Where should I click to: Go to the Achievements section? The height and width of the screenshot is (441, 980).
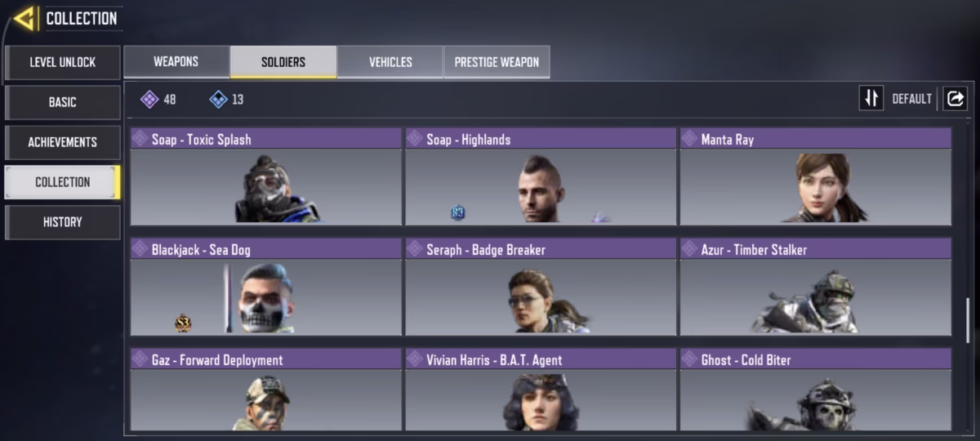tap(63, 142)
